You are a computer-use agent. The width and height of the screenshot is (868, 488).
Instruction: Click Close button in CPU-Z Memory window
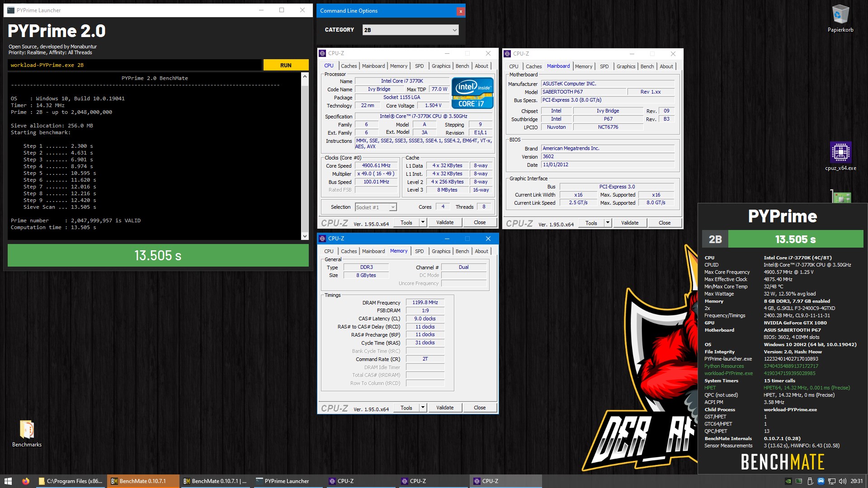[480, 408]
